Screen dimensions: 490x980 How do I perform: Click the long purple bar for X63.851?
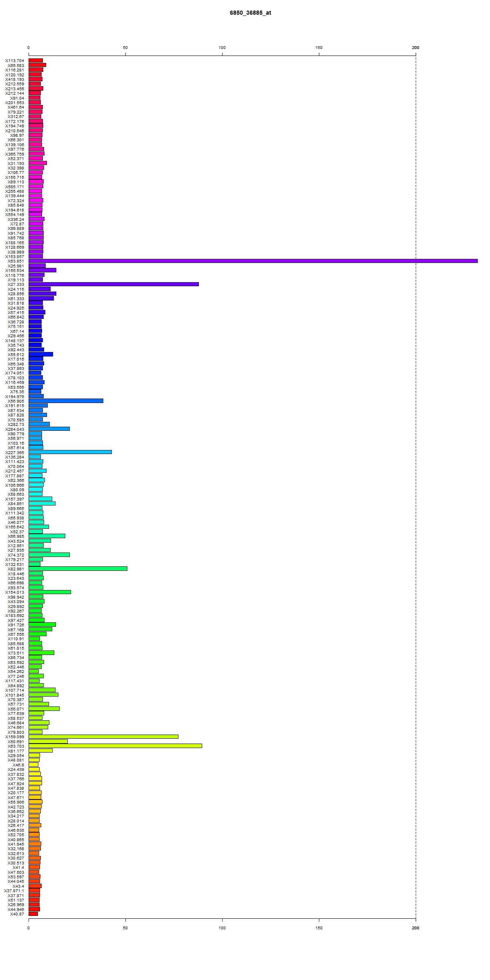click(x=253, y=261)
